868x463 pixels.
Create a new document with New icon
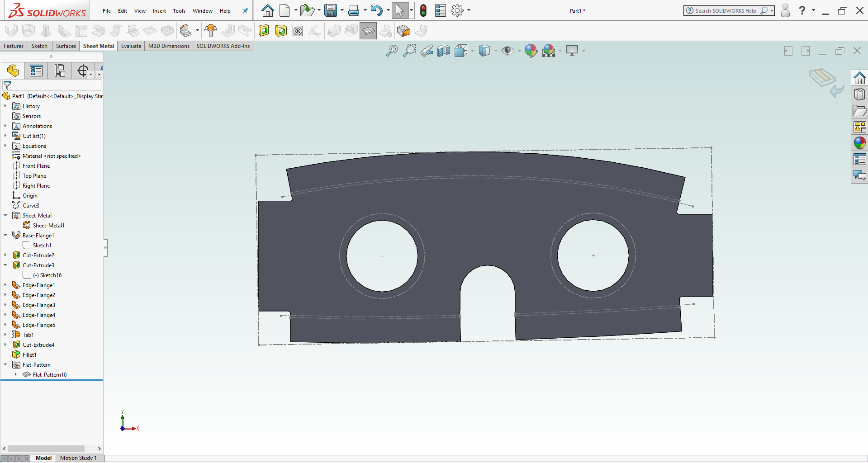pos(285,10)
